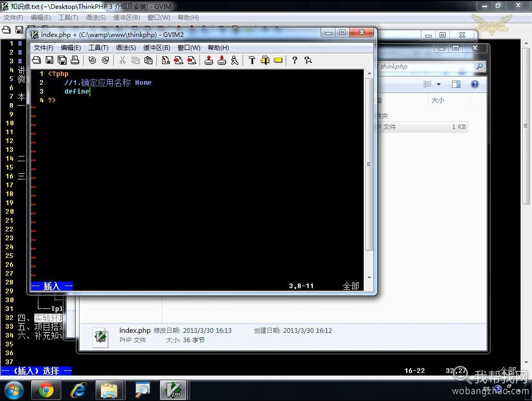Screen dimensions: 532x401
Task: Open 帮助(H) menu in GVIM2 window
Action: pos(219,47)
